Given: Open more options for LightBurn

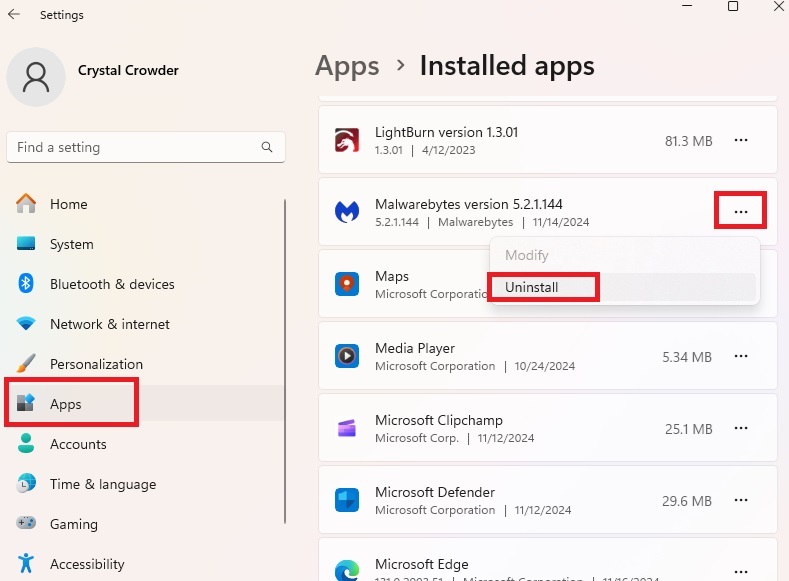Looking at the screenshot, I should (x=741, y=140).
